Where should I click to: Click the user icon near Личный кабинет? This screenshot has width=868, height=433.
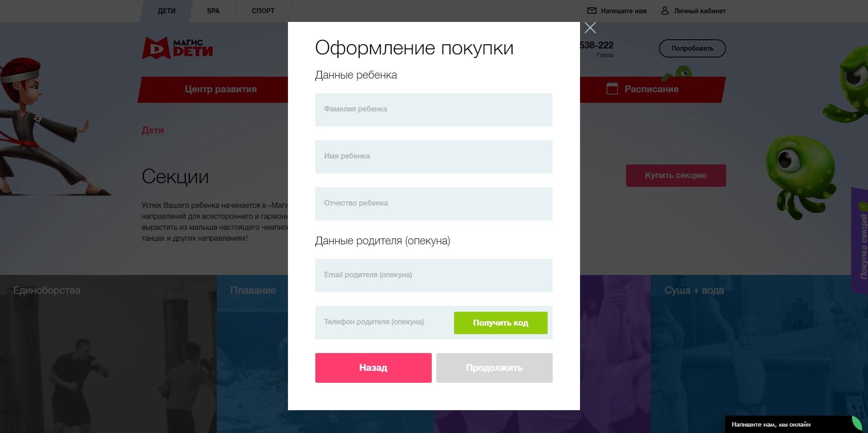point(665,11)
